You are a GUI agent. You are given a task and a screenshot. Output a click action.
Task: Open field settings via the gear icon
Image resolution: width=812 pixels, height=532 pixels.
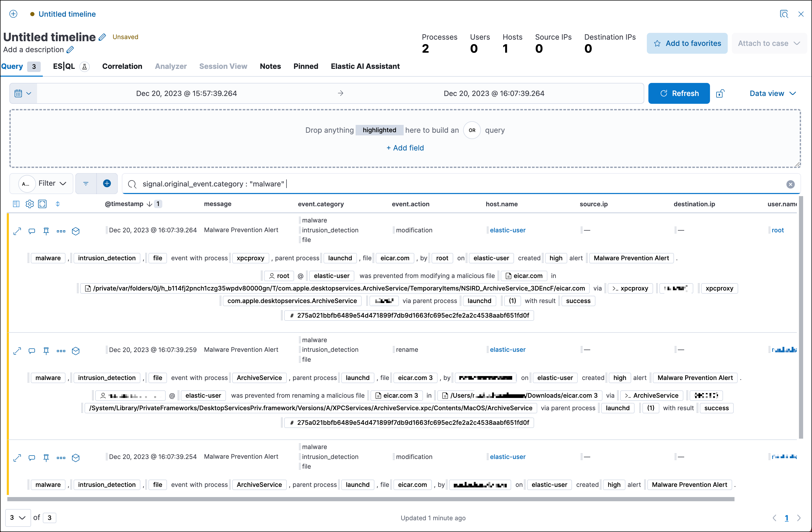point(29,204)
